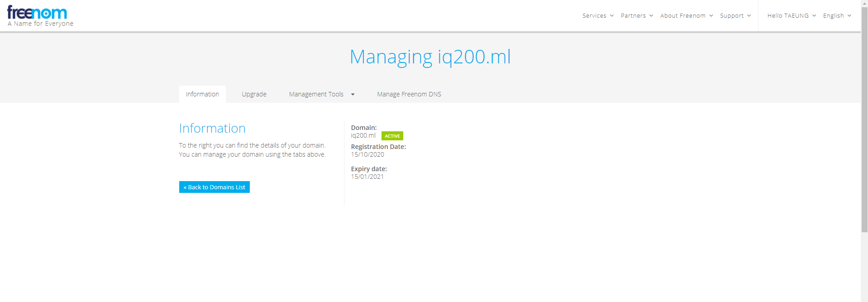Click the chevron beside Support
The width and height of the screenshot is (868, 302).
749,15
